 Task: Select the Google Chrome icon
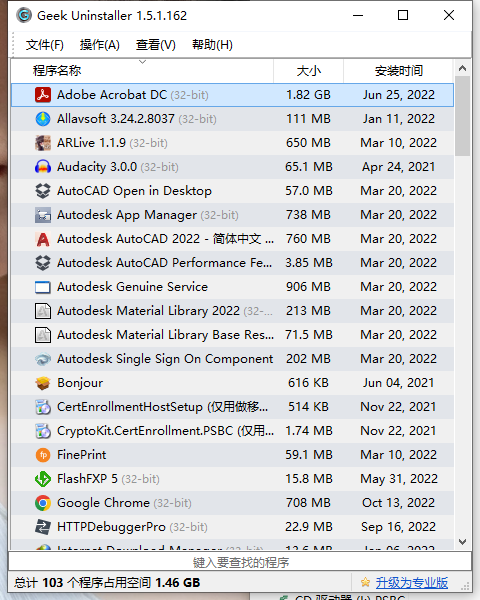tap(43, 503)
